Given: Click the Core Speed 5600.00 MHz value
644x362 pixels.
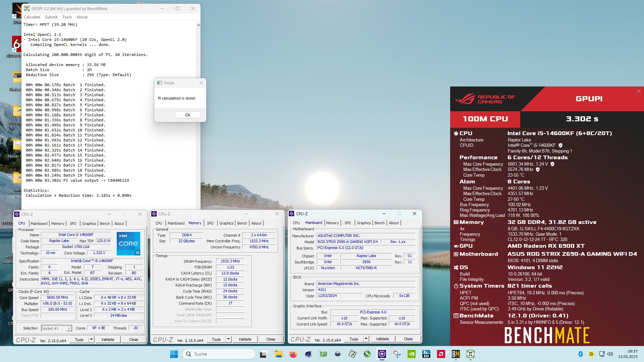Looking at the screenshot, I should pyautogui.click(x=58, y=297).
